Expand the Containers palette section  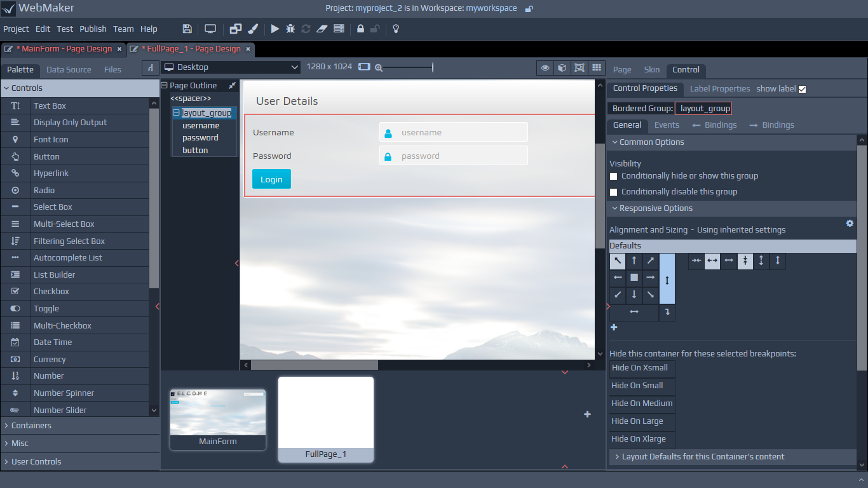coord(31,426)
